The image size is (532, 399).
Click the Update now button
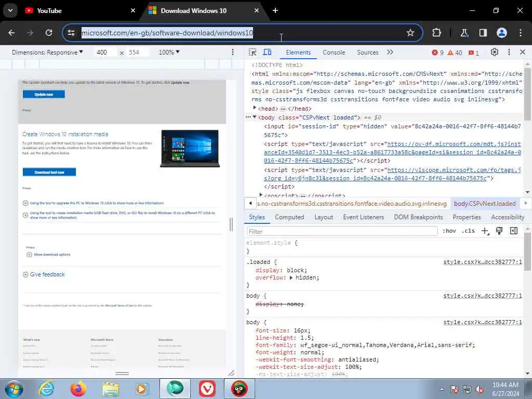tap(44, 95)
